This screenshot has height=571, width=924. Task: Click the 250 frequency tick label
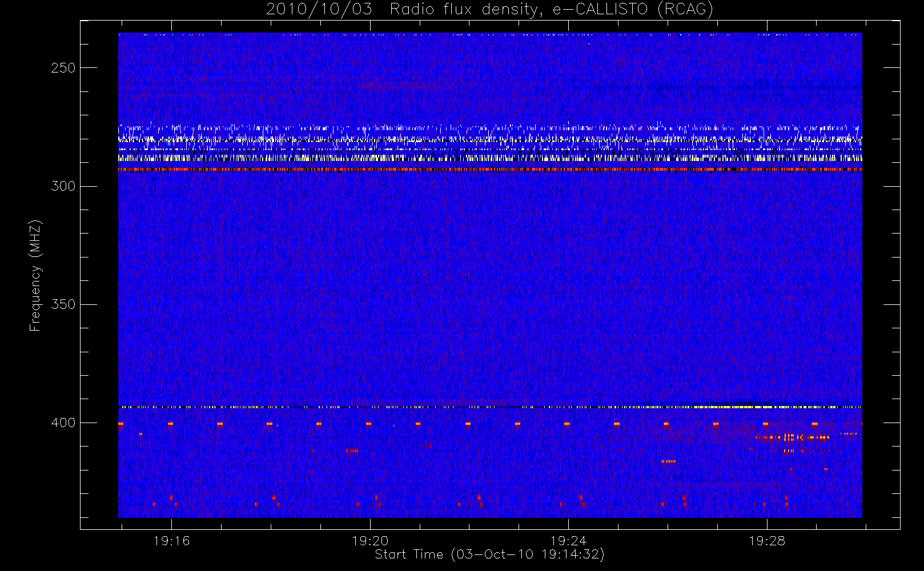[x=63, y=68]
